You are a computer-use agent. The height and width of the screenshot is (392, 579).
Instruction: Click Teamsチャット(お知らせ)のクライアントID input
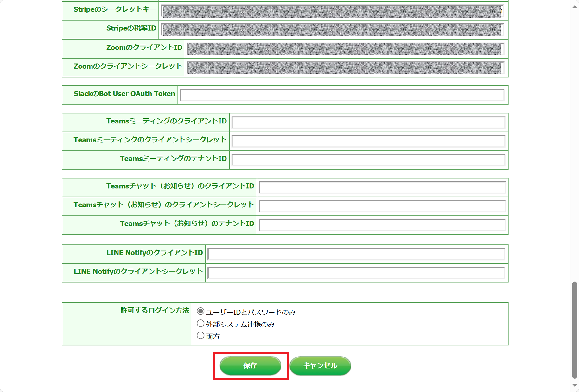382,187
